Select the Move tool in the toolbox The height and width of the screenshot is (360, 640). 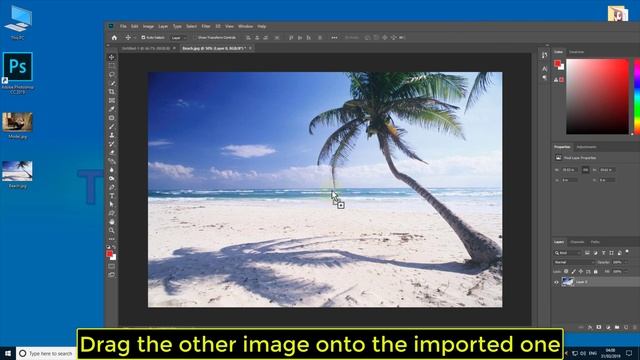pos(111,57)
